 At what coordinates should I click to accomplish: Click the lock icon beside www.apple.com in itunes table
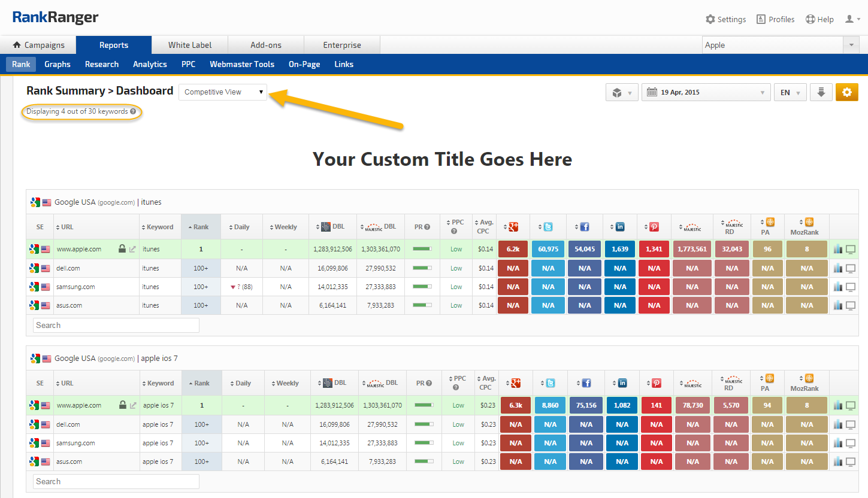click(x=122, y=249)
